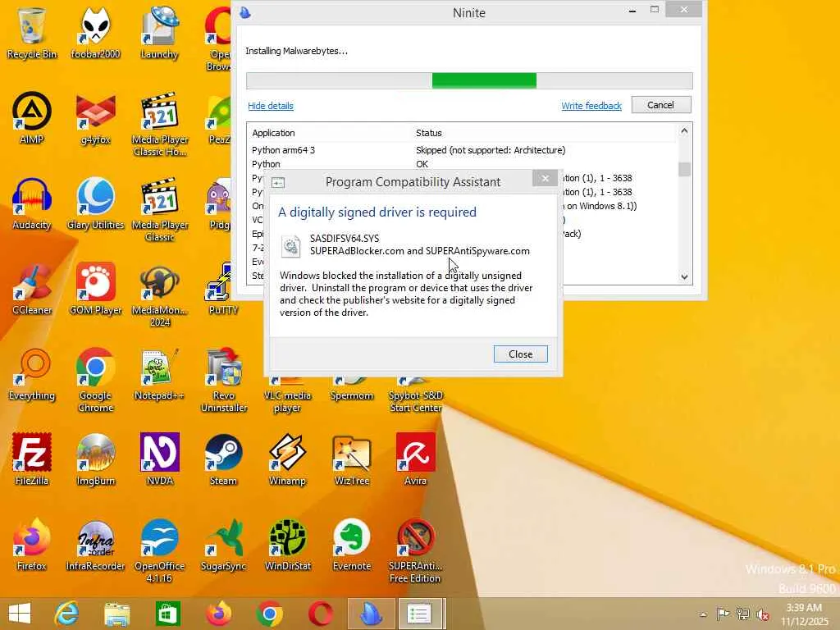Click the network tray icon
The image size is (840, 630).
743,614
